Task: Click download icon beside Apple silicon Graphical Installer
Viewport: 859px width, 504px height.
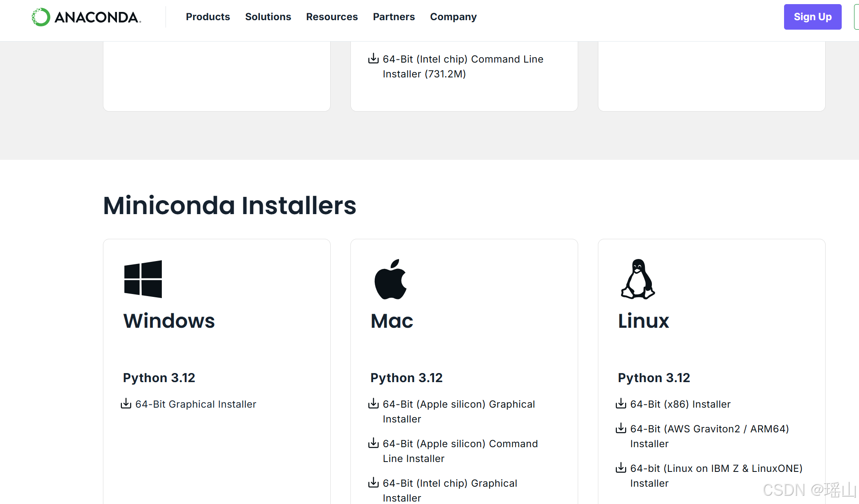Action: [373, 404]
